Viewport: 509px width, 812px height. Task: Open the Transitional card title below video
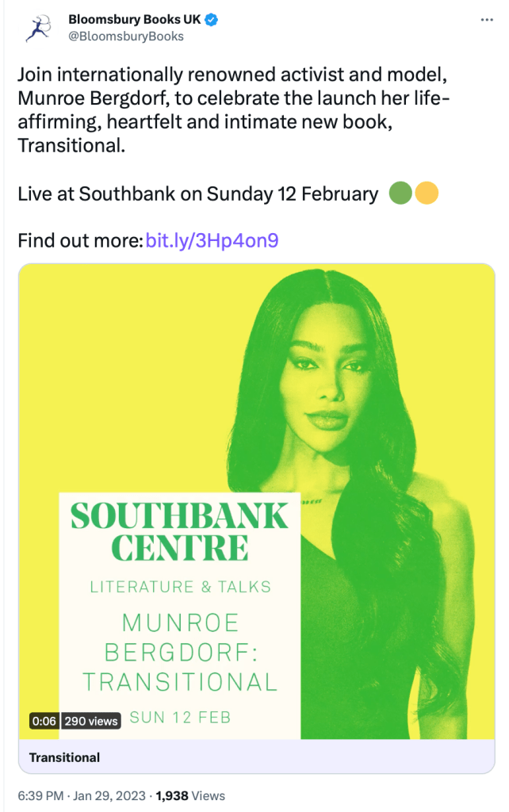pos(65,757)
